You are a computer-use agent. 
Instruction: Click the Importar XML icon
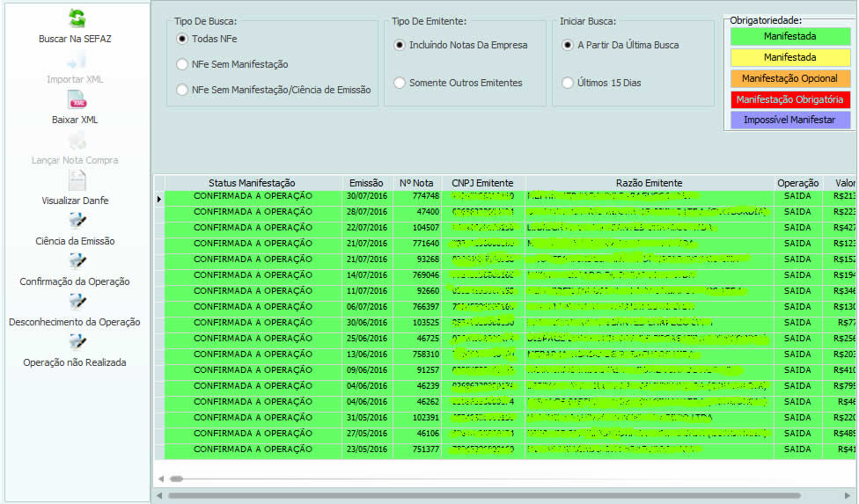[x=77, y=60]
